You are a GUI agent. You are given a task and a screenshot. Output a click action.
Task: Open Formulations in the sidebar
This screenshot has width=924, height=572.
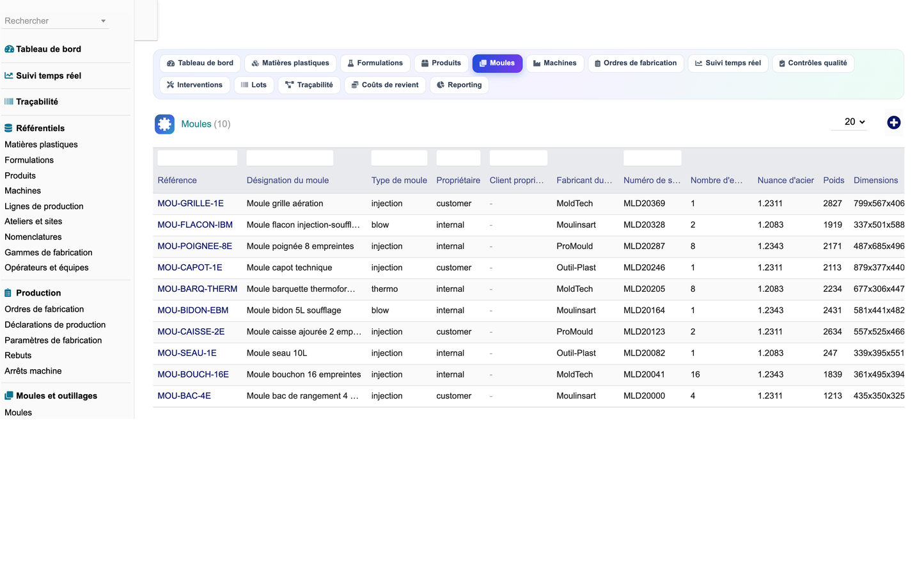pos(29,160)
